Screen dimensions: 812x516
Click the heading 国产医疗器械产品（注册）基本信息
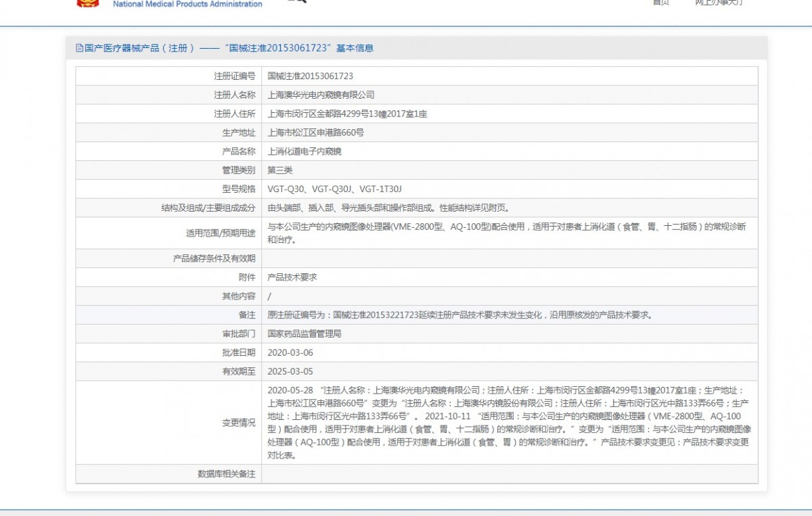click(229, 48)
